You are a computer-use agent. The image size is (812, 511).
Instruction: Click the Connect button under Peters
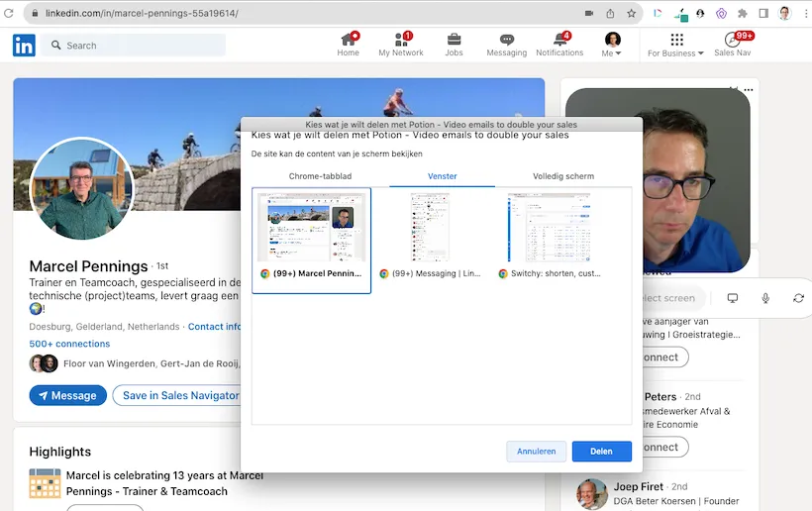(665, 448)
